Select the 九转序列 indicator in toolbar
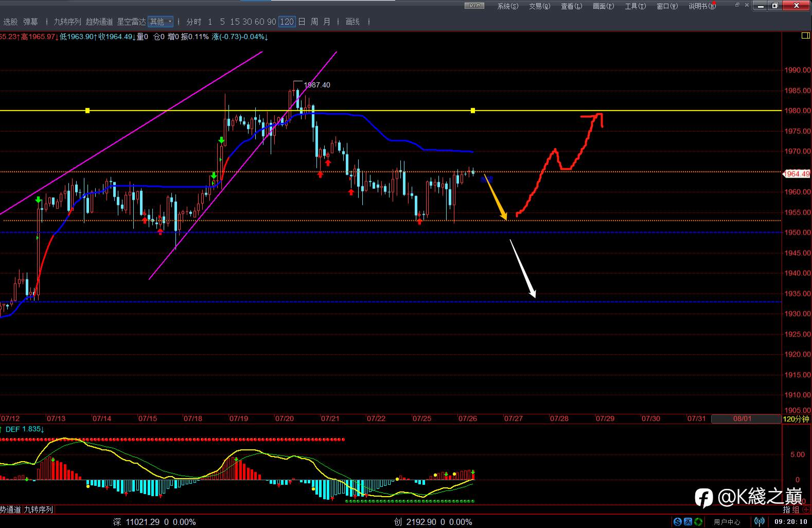 tap(67, 22)
